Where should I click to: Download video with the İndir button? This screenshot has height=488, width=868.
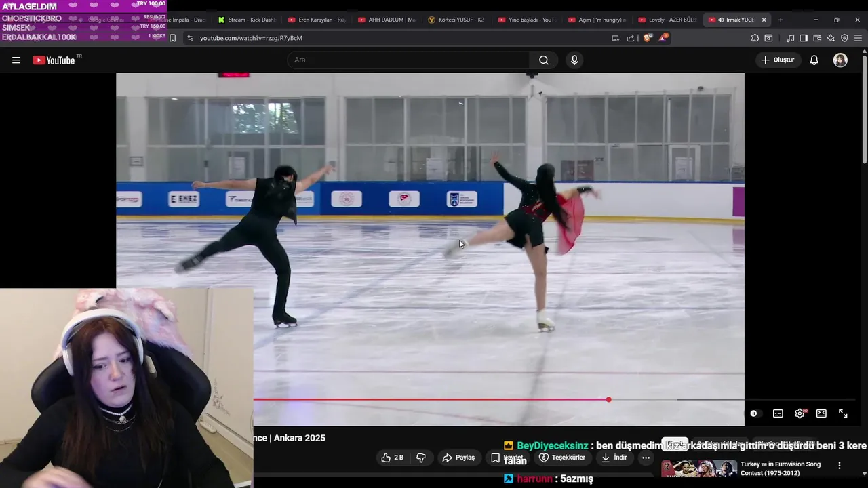[614, 457]
